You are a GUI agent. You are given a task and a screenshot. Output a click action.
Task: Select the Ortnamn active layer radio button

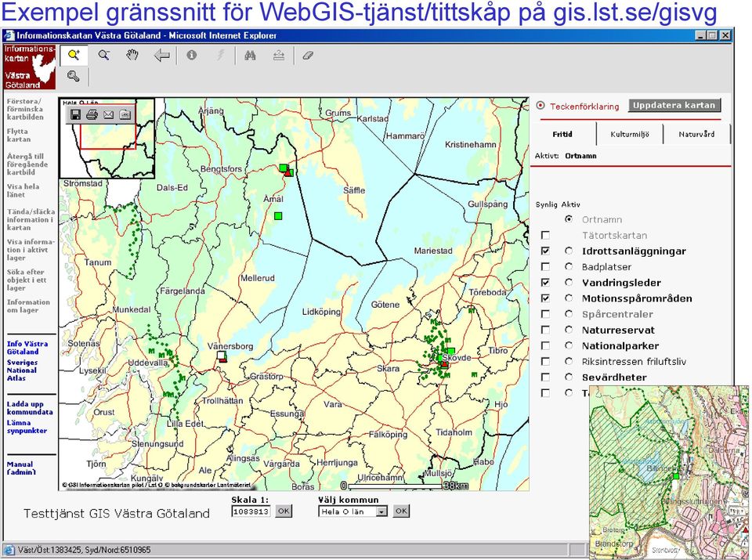pos(569,219)
